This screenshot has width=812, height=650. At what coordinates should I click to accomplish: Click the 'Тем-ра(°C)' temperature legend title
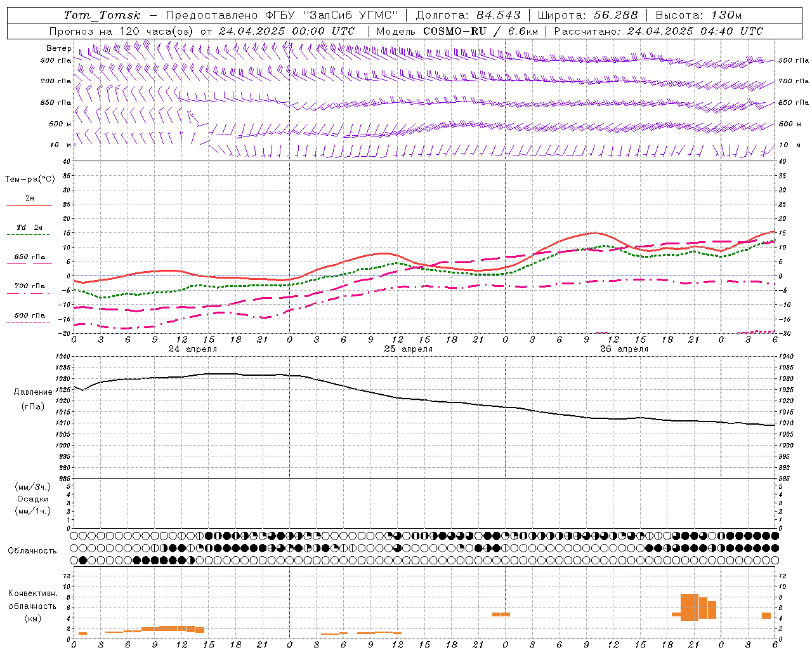(x=30, y=180)
